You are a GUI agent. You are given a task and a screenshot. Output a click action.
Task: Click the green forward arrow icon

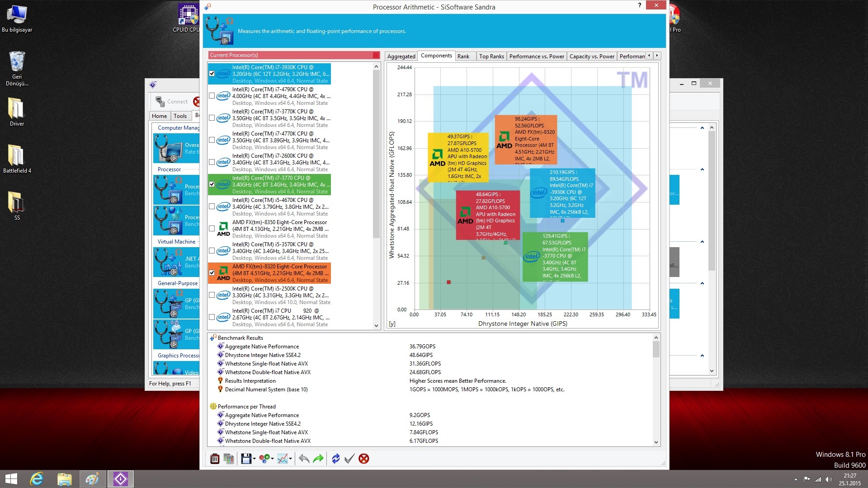(x=318, y=459)
